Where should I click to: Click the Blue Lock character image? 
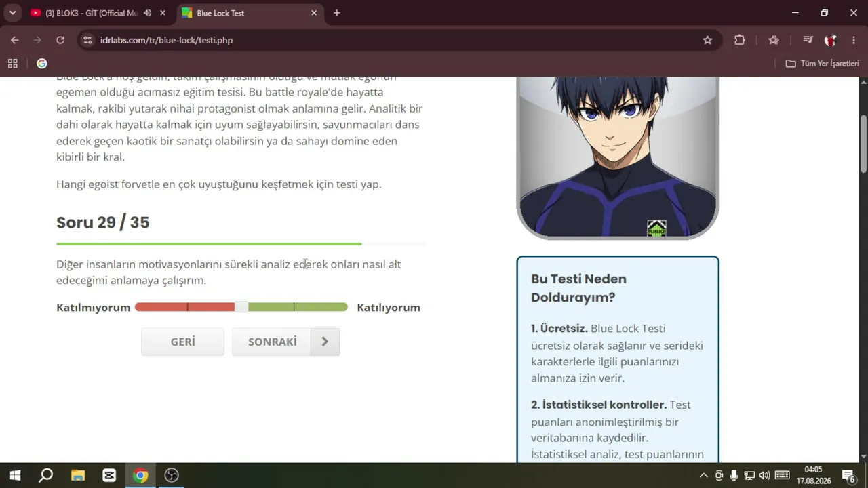pos(618,157)
